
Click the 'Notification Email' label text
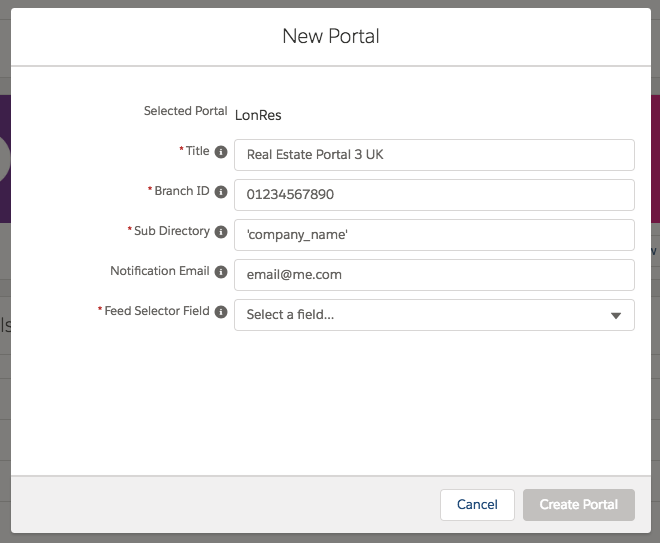(160, 271)
